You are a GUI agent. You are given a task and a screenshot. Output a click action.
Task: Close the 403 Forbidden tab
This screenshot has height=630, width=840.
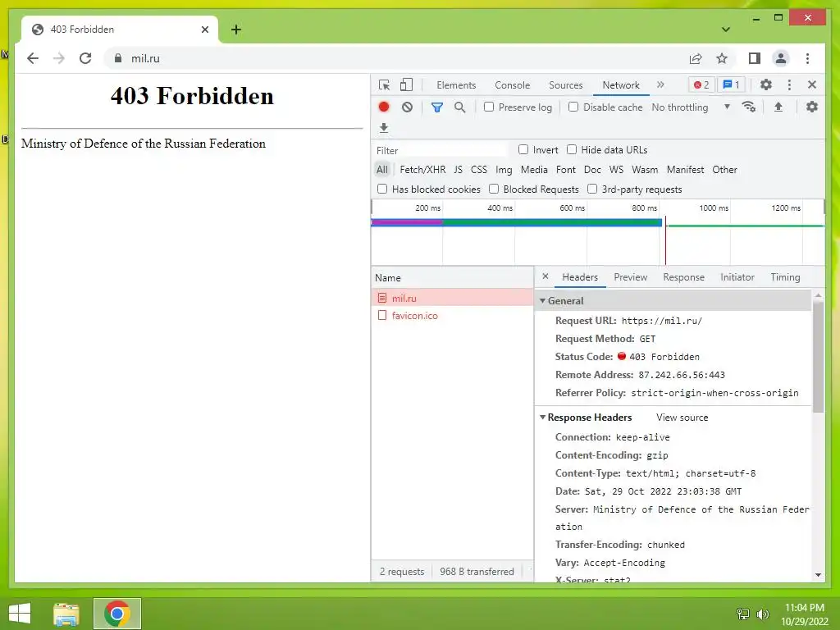(x=204, y=30)
